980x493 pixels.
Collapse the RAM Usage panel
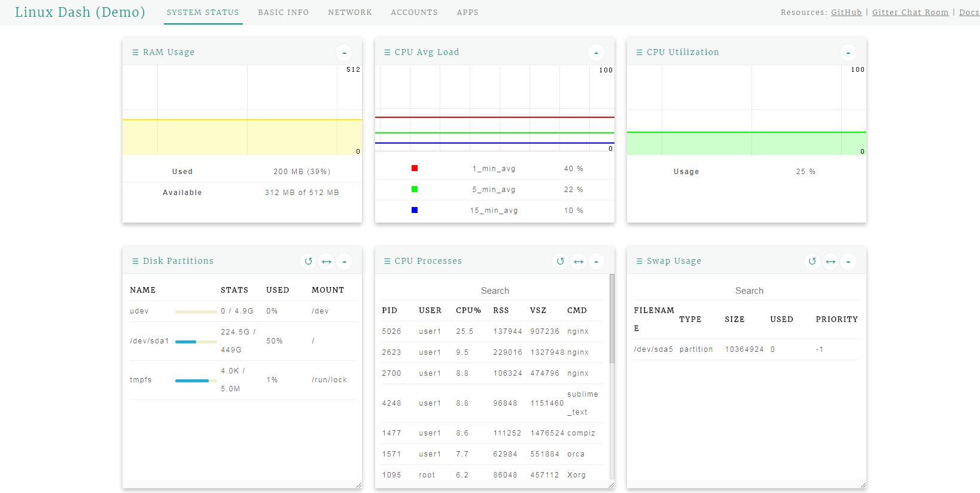pyautogui.click(x=344, y=53)
